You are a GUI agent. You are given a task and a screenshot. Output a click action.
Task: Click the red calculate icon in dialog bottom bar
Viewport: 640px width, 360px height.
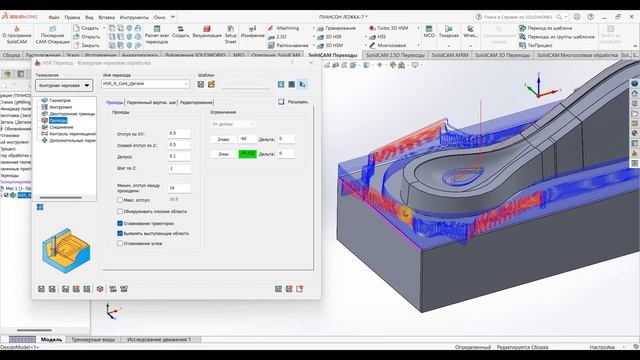76,289
